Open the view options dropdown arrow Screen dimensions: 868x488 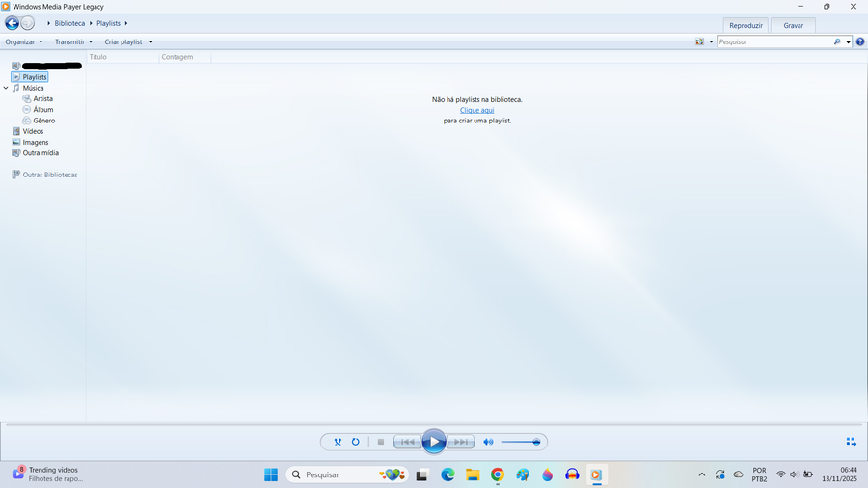[712, 41]
